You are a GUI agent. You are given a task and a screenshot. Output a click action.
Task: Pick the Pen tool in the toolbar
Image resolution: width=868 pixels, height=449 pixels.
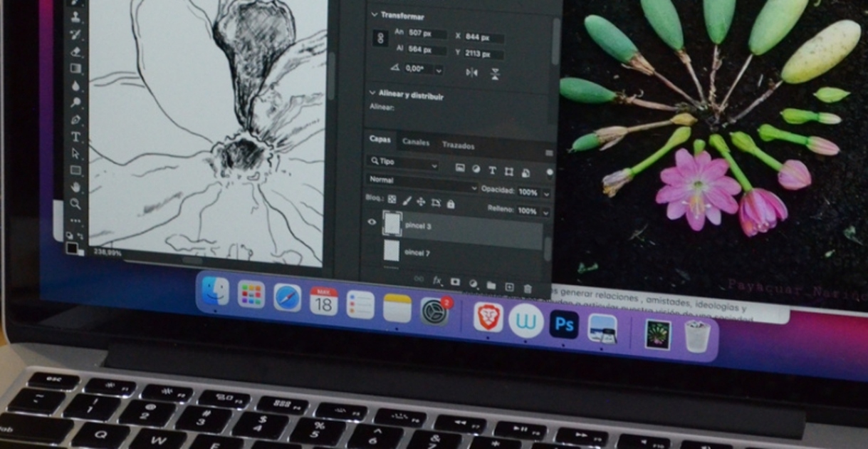[75, 119]
